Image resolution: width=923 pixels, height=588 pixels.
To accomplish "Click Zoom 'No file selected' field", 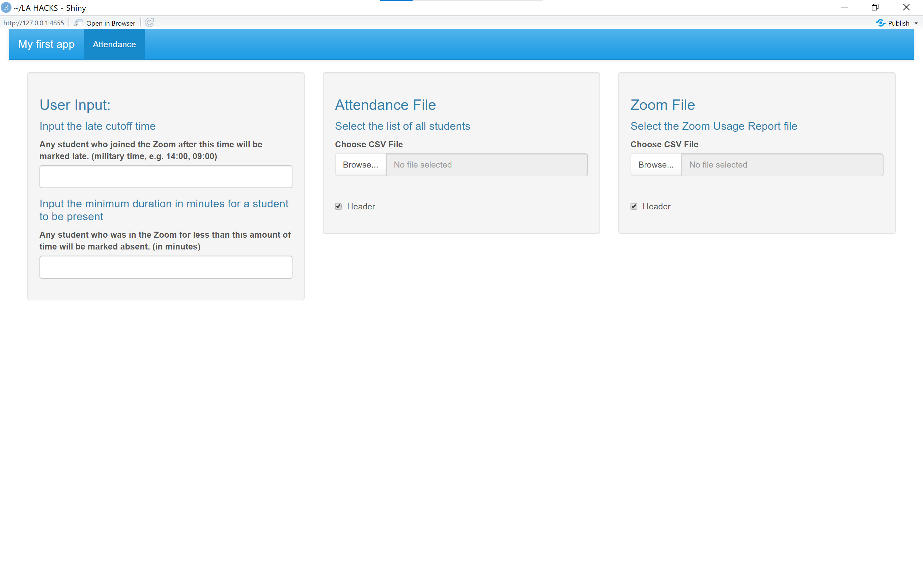I will click(782, 165).
